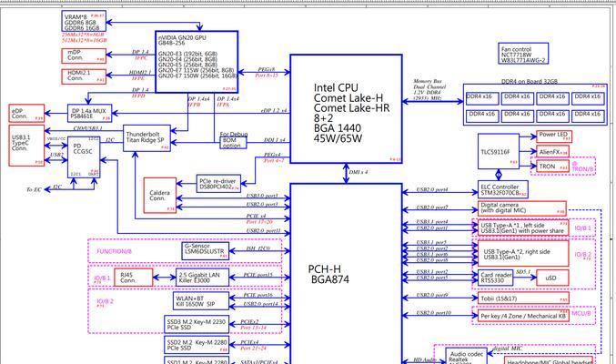Screen dimensions: 616x364
Task: Click the digital MIC label
Action: coord(507,348)
